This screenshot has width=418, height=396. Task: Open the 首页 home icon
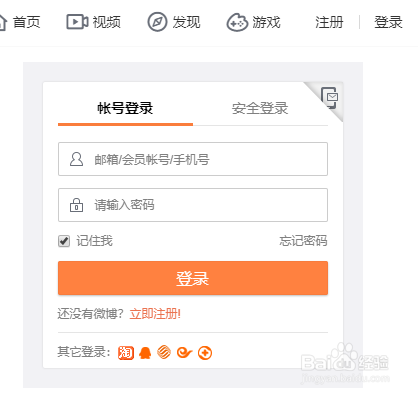3,23
